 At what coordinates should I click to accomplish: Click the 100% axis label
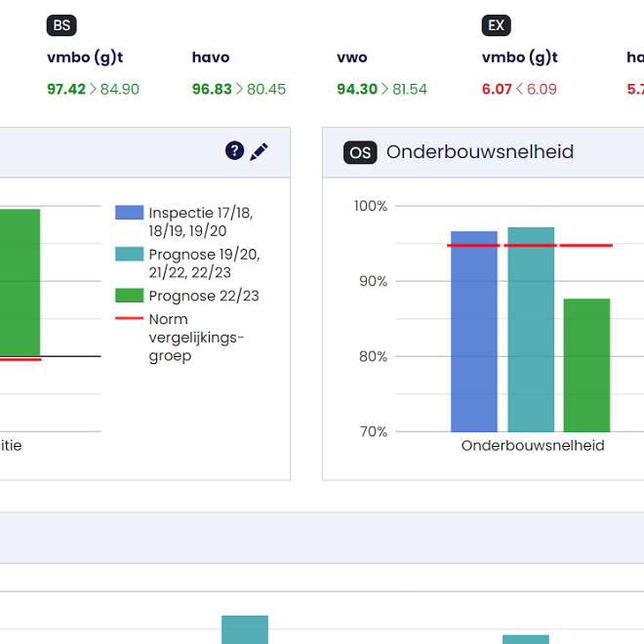click(x=371, y=206)
